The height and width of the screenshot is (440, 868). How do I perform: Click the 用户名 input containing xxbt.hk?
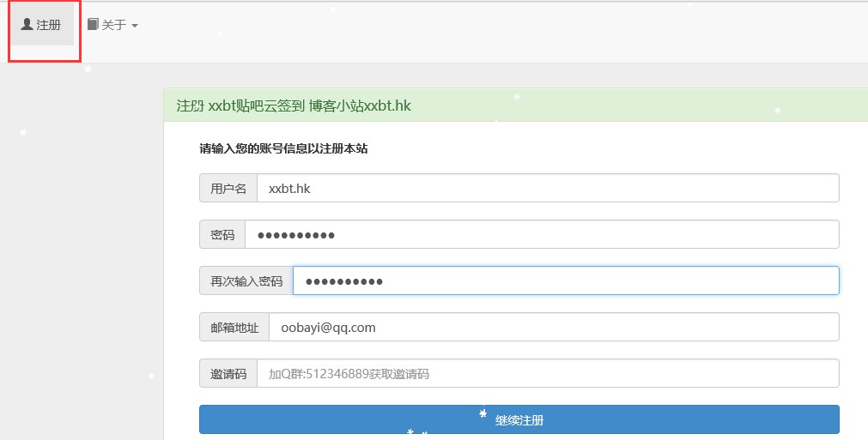pos(548,189)
